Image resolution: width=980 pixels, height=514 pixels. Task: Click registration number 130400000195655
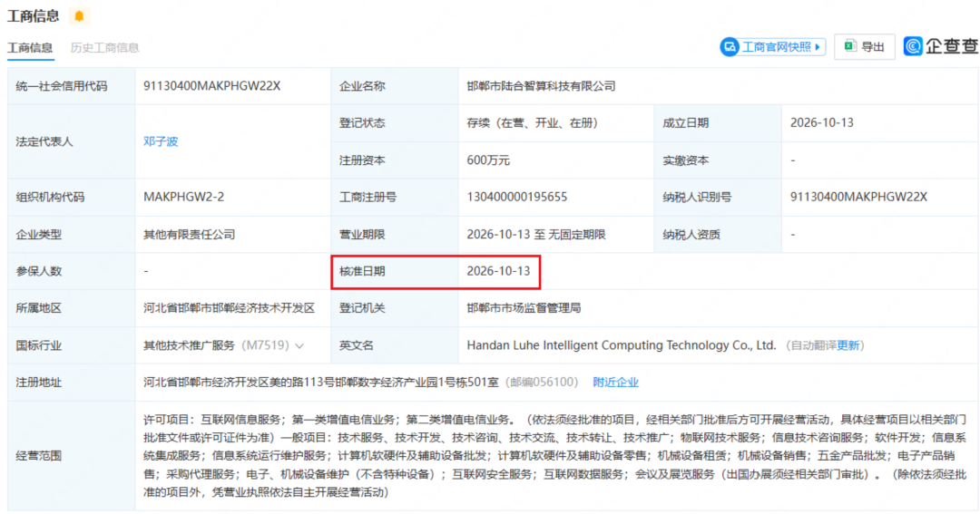(x=517, y=198)
